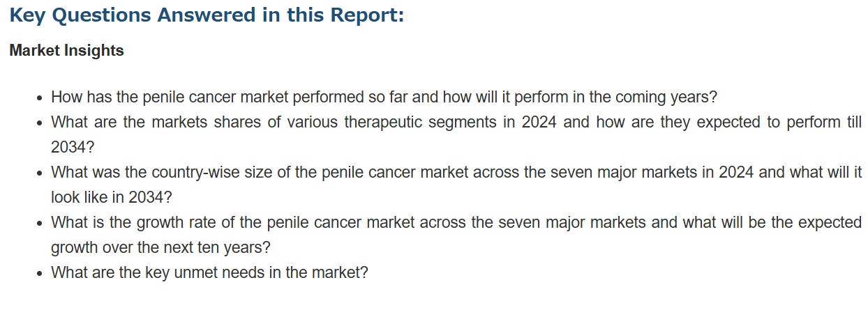This screenshot has height=310, width=868.
Task: Click the bullet dot before "What are the key unmet"
Action: (x=40, y=273)
